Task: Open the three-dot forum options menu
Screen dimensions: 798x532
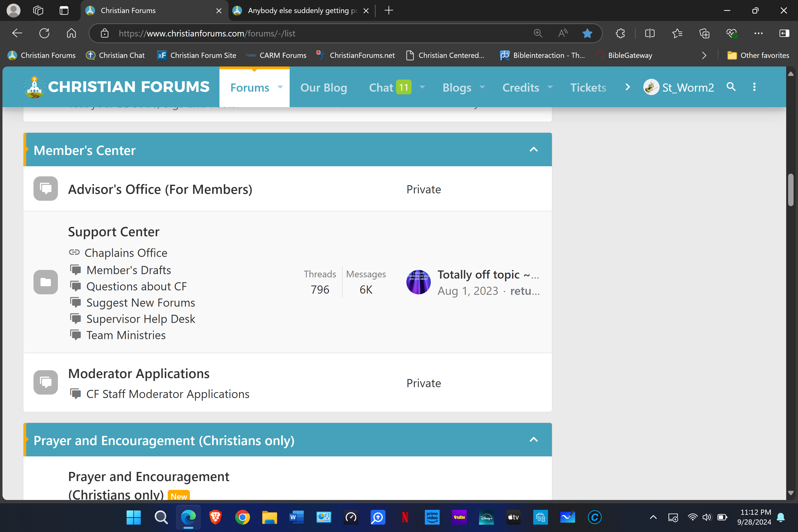Action: pos(754,87)
